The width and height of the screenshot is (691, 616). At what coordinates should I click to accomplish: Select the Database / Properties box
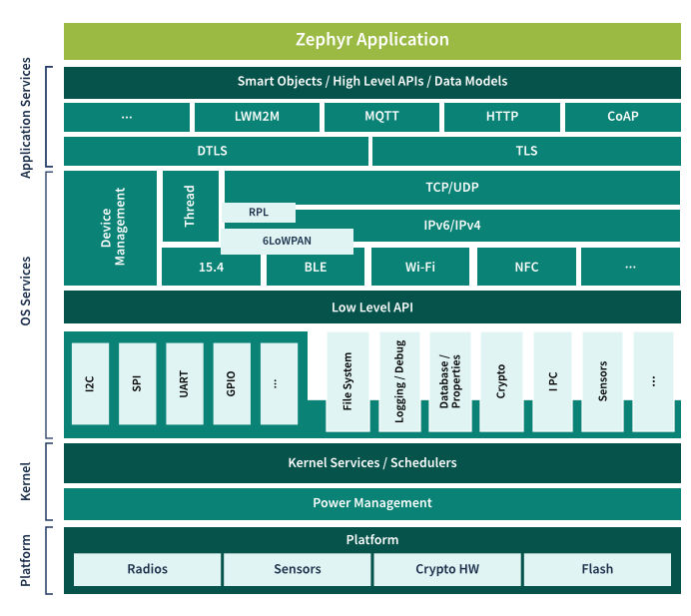pos(450,381)
